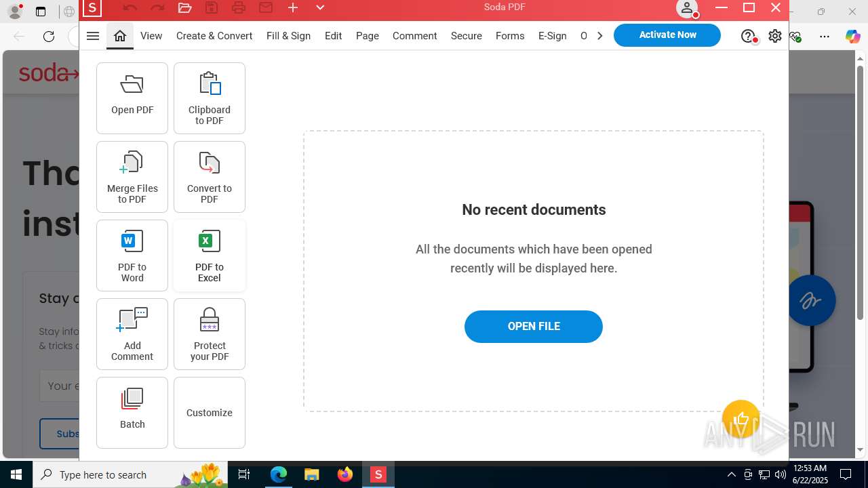The width and height of the screenshot is (868, 488).
Task: Click the Soda PDF logo icon
Action: (92, 8)
